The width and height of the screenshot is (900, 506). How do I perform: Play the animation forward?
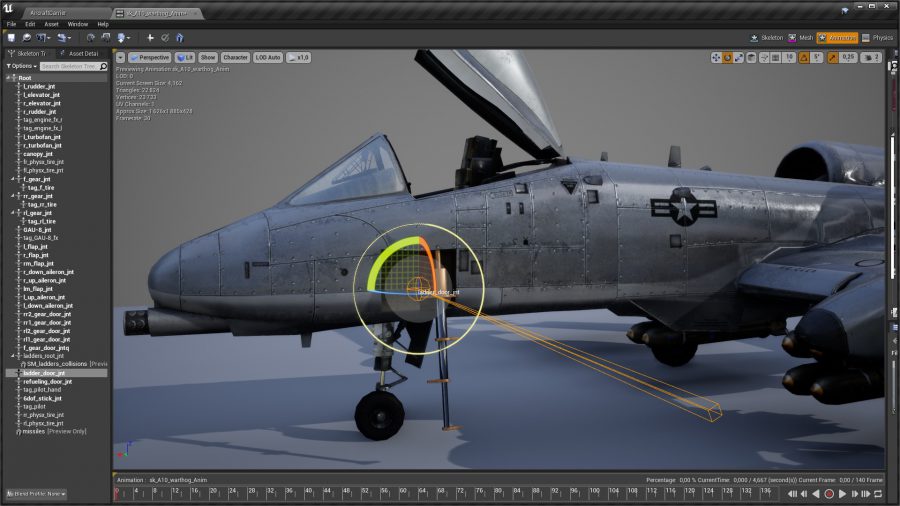point(842,494)
